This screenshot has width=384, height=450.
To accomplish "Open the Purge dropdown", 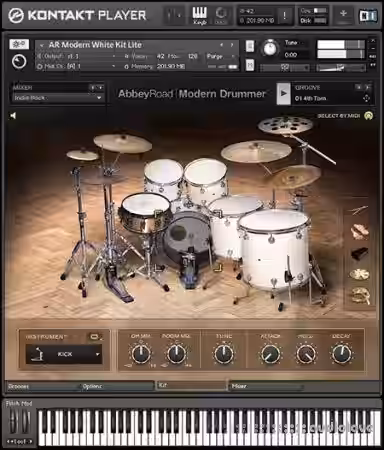I will [x=220, y=56].
